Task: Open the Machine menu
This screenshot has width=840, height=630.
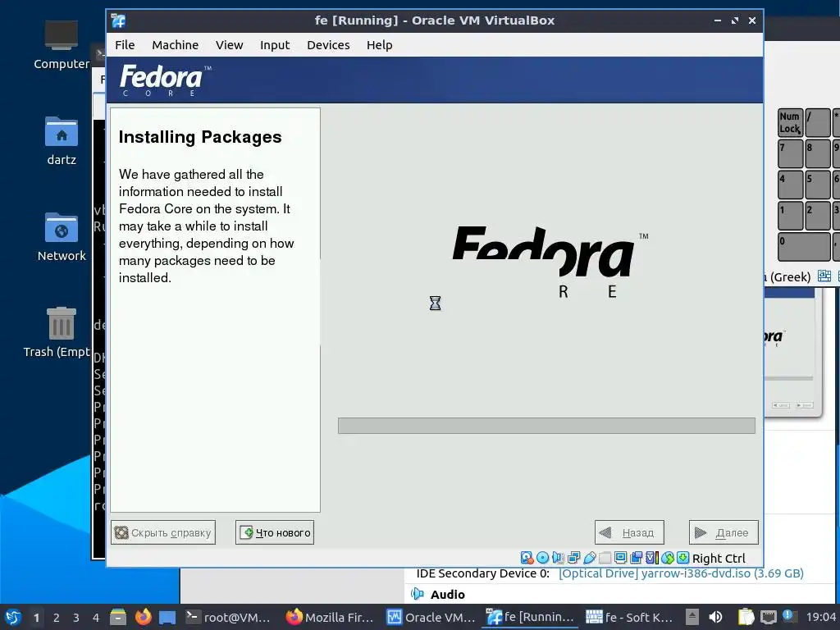Action: coord(176,45)
